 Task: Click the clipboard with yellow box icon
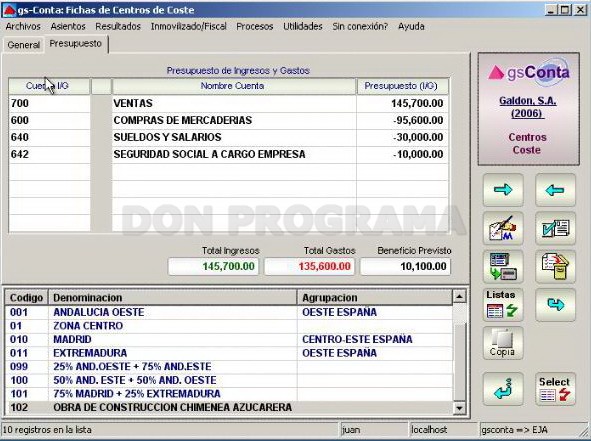click(555, 266)
